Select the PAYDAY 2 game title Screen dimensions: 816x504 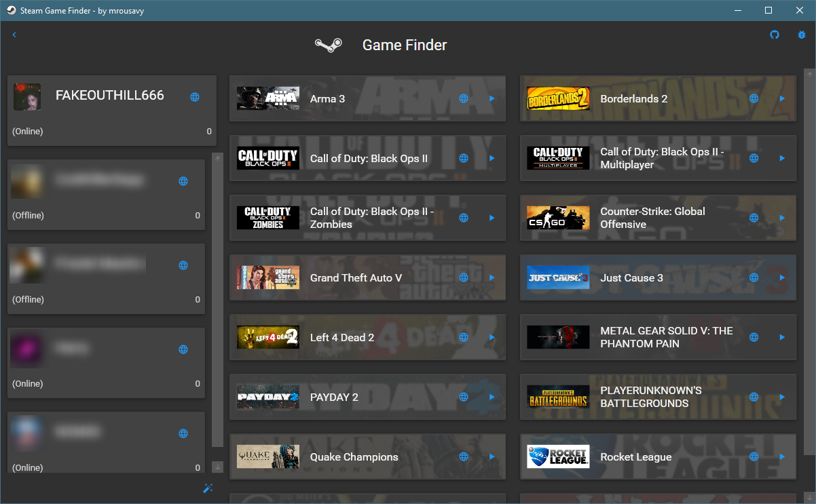(334, 397)
